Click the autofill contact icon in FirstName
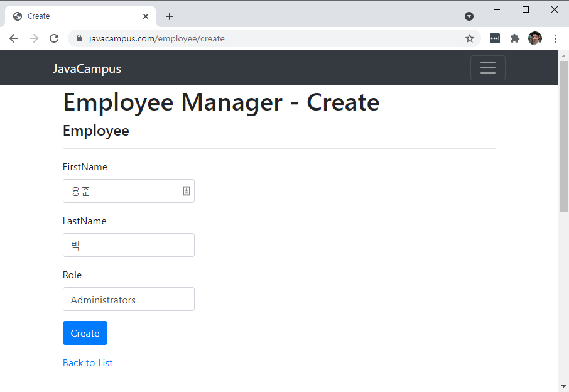 pyautogui.click(x=187, y=191)
